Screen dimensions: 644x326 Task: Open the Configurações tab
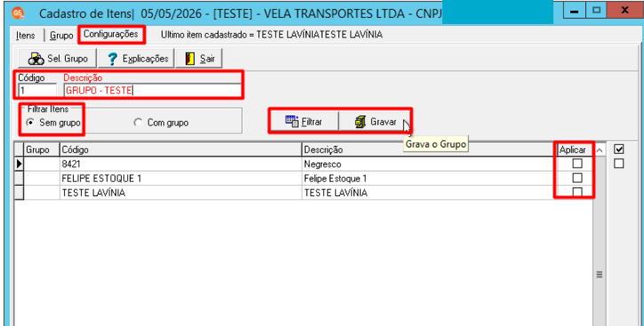111,35
